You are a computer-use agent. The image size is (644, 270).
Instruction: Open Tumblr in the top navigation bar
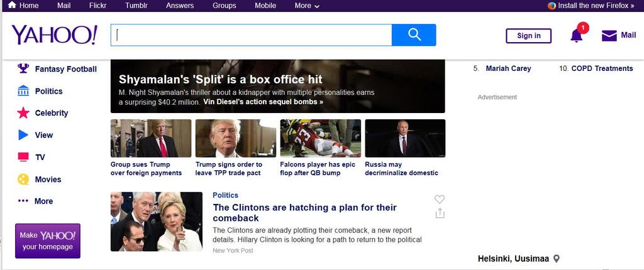(136, 6)
